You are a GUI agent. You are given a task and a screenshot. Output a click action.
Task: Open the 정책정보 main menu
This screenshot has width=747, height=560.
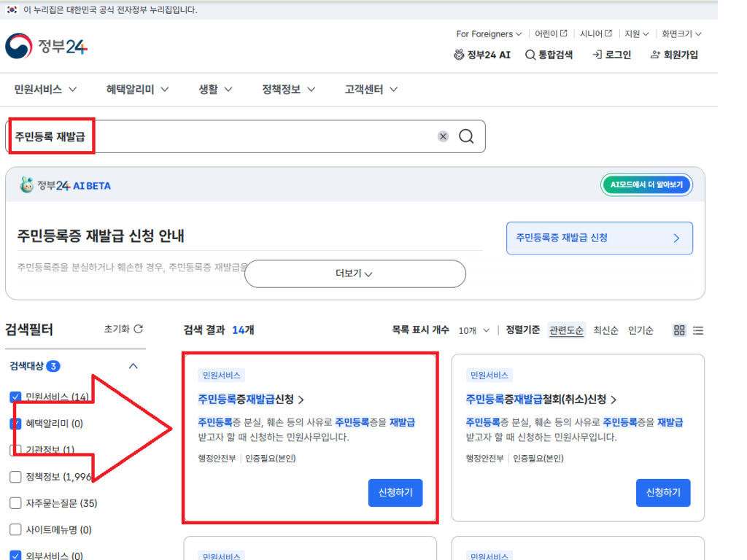(x=288, y=89)
